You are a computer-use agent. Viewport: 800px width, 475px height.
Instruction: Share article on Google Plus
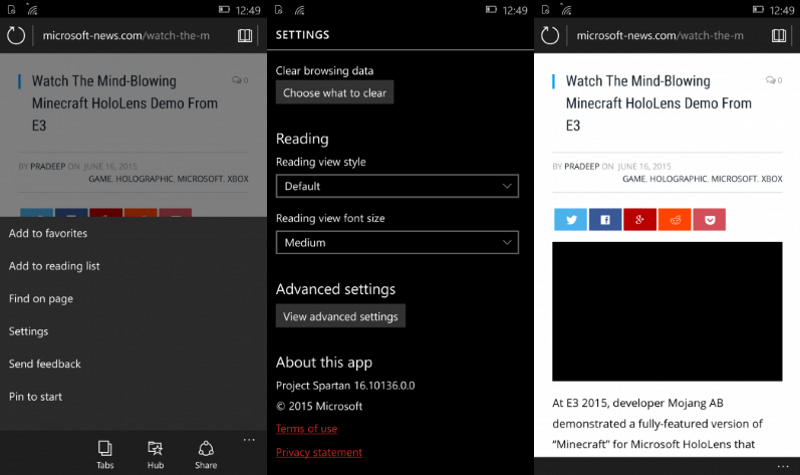pyautogui.click(x=640, y=219)
